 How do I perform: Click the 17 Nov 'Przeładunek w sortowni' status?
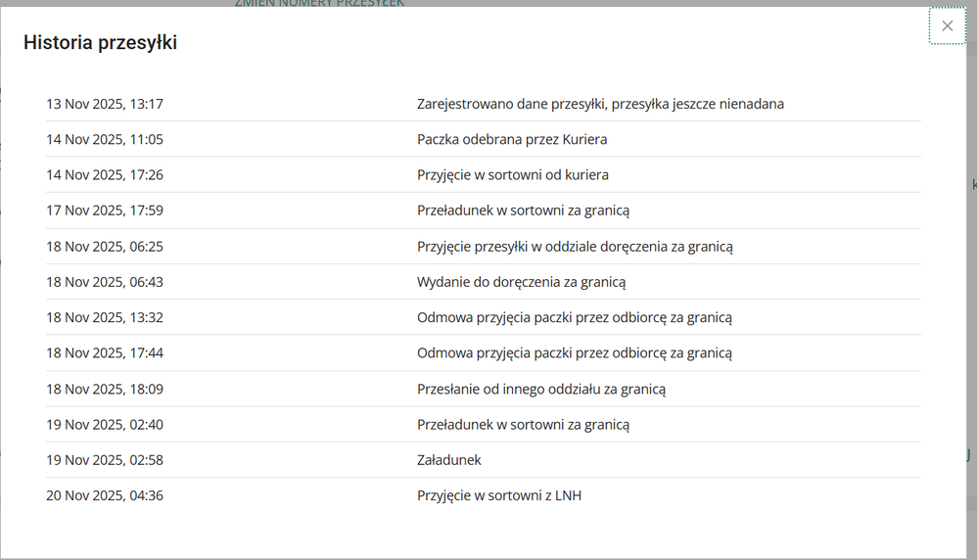[x=523, y=210]
